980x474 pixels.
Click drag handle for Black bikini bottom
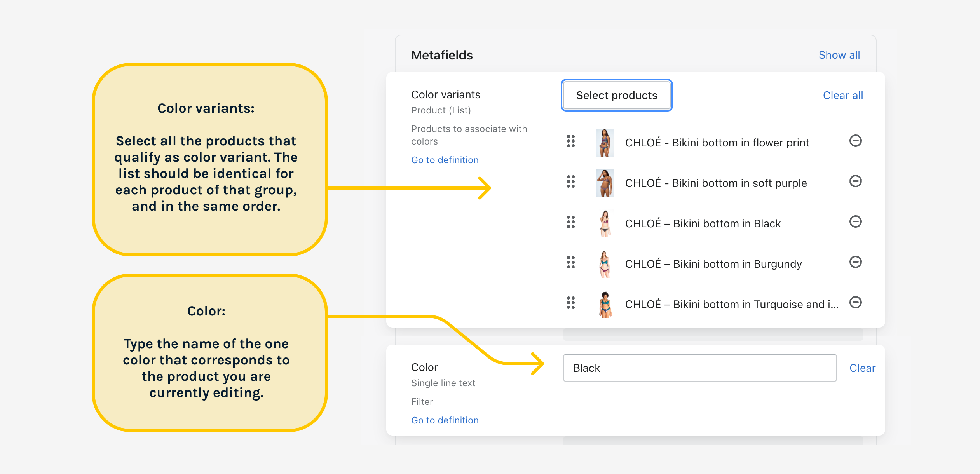(570, 222)
